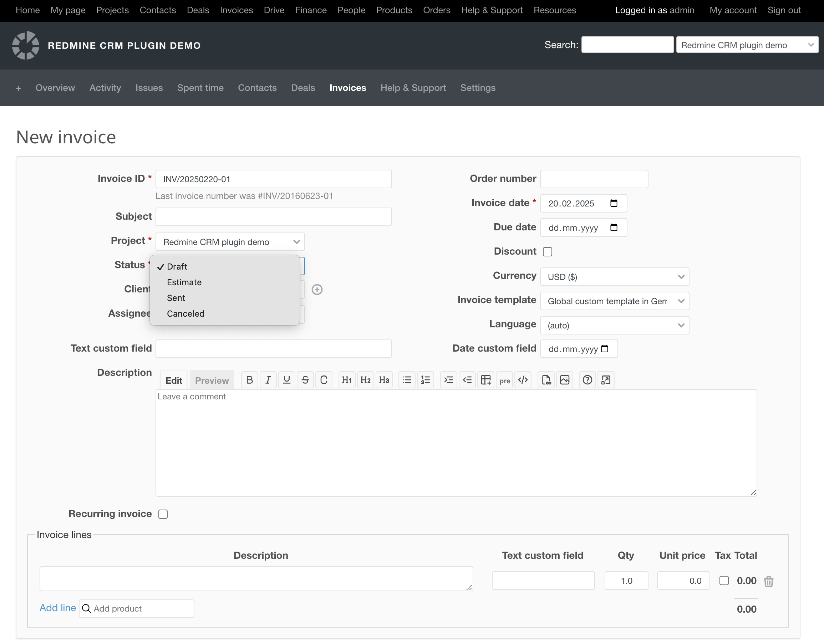This screenshot has width=824, height=644.
Task: Open the editor help icon
Action: [587, 380]
